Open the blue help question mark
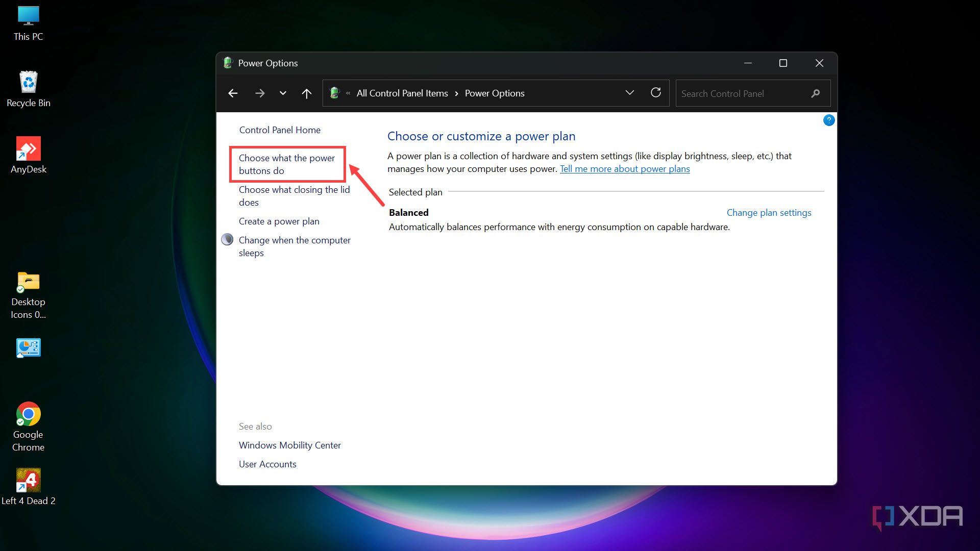This screenshot has height=551, width=980. click(829, 120)
